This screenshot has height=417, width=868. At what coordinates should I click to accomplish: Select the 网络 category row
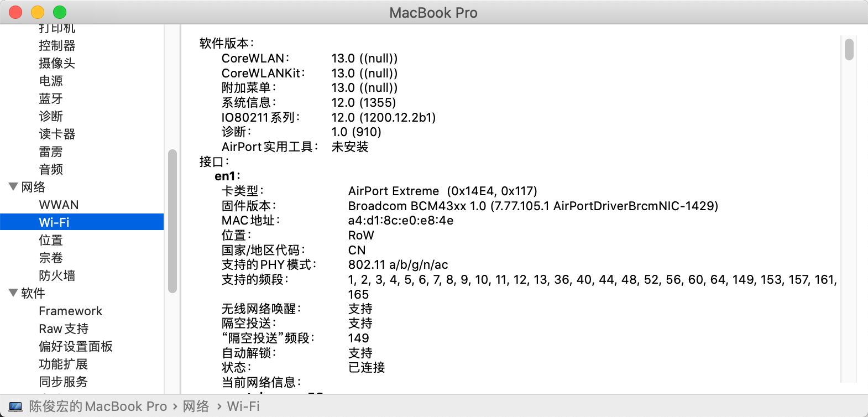point(82,187)
